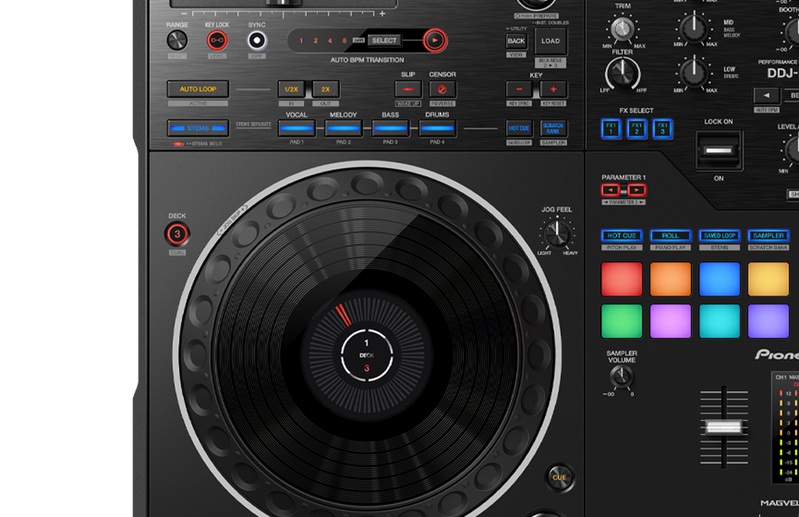
Task: Tap the red performance pad
Action: 621,279
